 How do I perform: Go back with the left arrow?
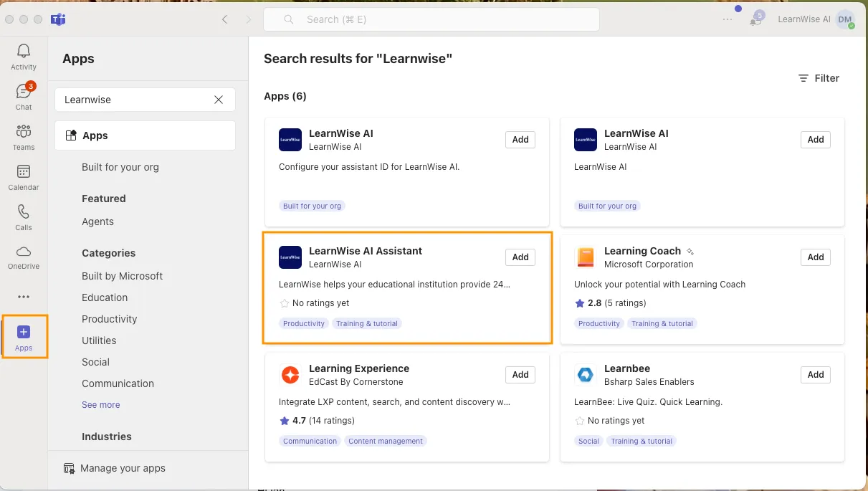225,19
